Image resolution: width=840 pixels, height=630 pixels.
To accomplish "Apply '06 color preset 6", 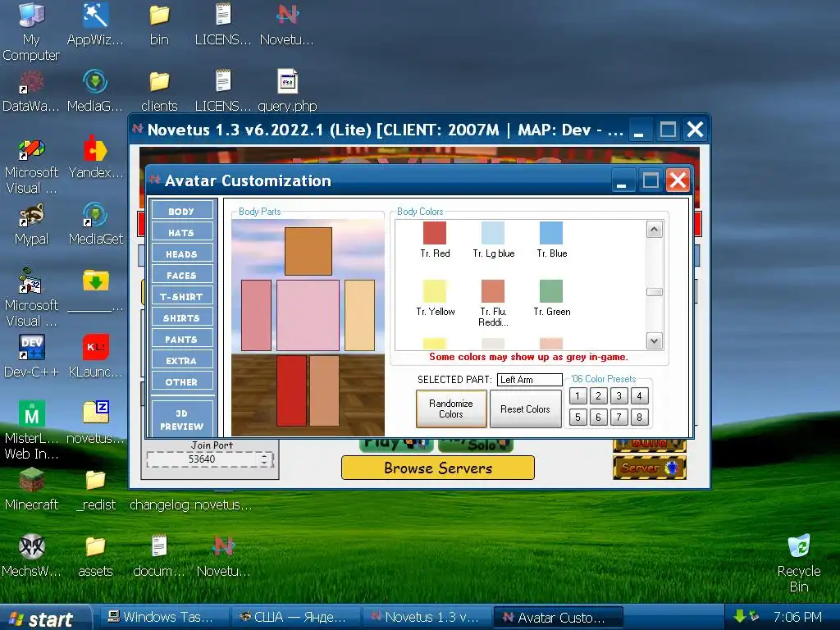I will tap(598, 417).
